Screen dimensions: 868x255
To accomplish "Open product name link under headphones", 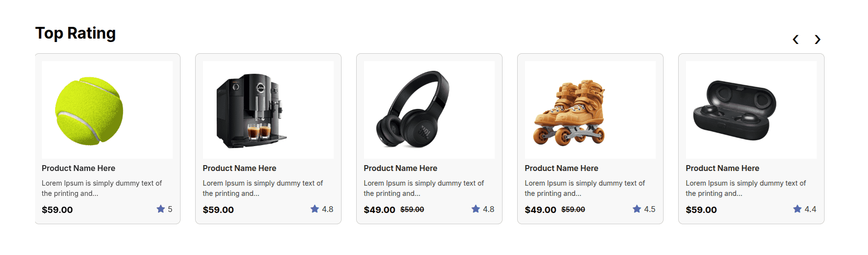I will pyautogui.click(x=401, y=168).
